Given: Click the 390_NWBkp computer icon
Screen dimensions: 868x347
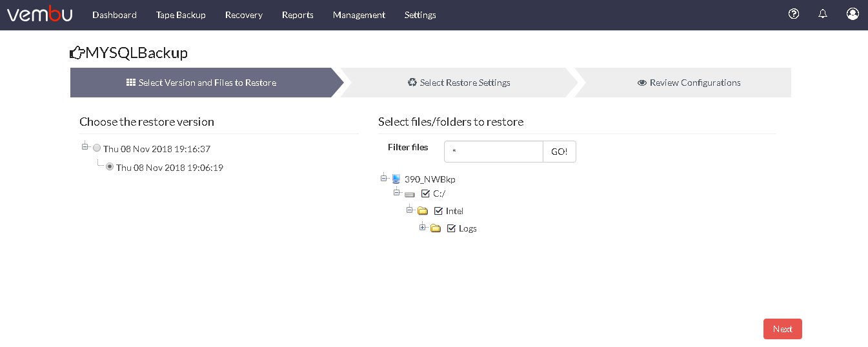Looking at the screenshot, I should point(396,179).
